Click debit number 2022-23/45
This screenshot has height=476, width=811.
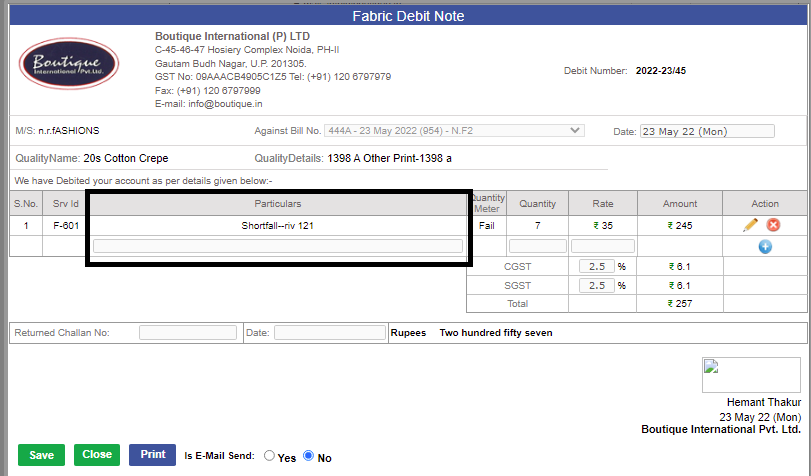[x=660, y=71]
